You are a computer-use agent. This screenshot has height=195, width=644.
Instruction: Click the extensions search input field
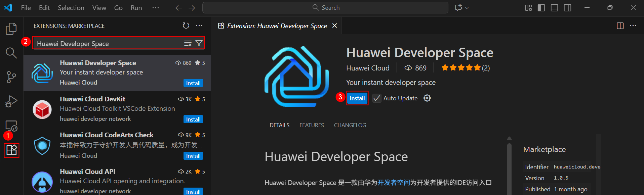click(x=108, y=44)
